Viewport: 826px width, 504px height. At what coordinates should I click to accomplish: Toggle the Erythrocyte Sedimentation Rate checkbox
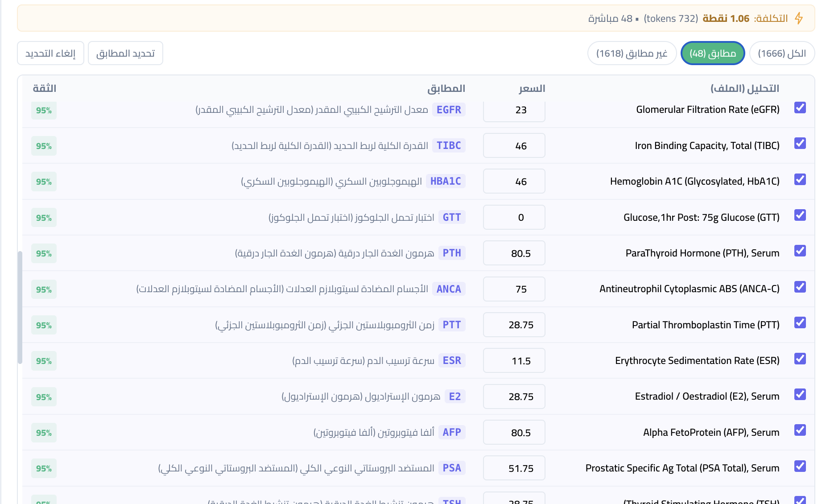click(x=800, y=359)
